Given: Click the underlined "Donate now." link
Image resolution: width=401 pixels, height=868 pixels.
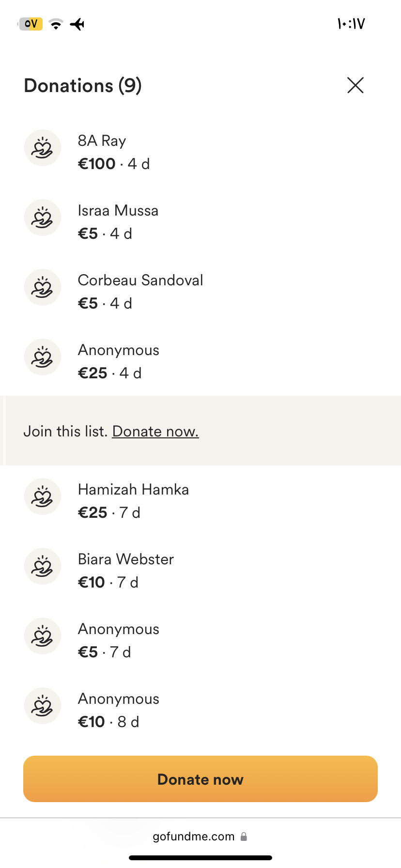Looking at the screenshot, I should 155,431.
